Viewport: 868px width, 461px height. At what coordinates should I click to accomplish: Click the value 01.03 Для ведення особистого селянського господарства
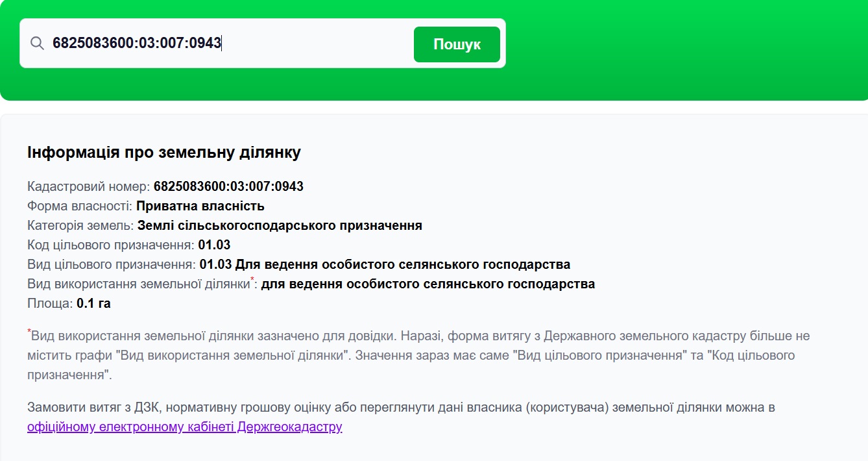click(x=385, y=265)
